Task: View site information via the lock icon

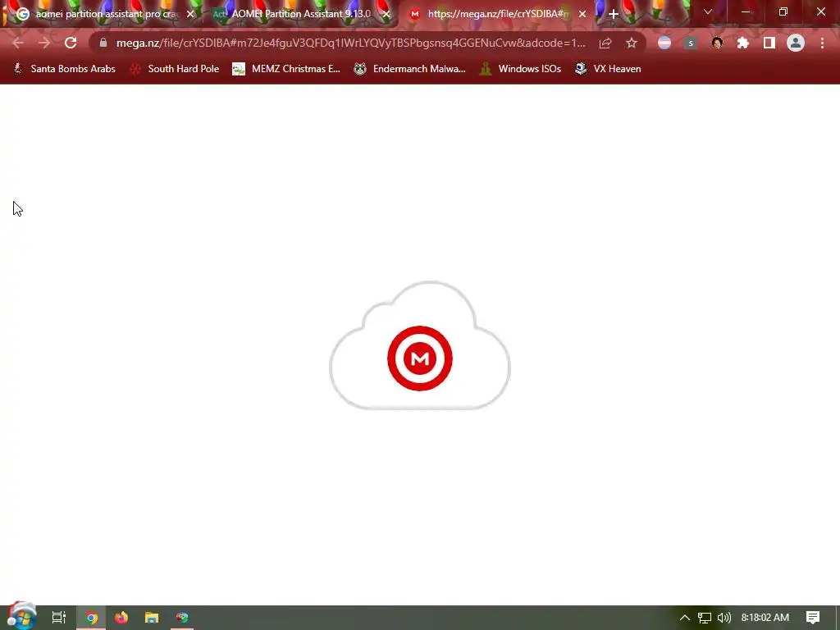Action: click(x=103, y=43)
